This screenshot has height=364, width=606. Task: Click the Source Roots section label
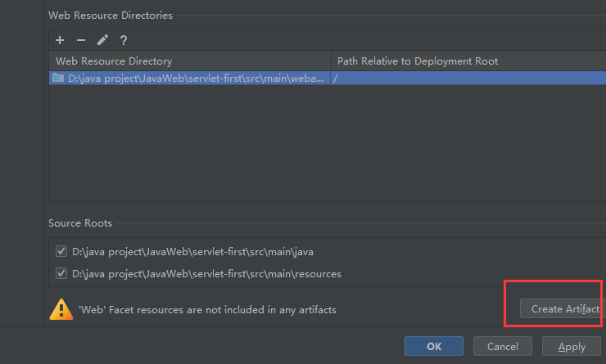(80, 223)
